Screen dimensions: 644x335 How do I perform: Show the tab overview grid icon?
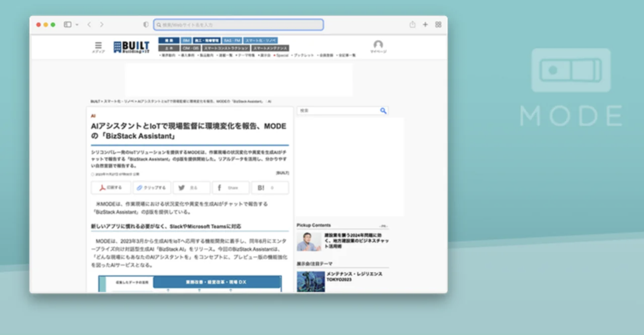point(438,24)
